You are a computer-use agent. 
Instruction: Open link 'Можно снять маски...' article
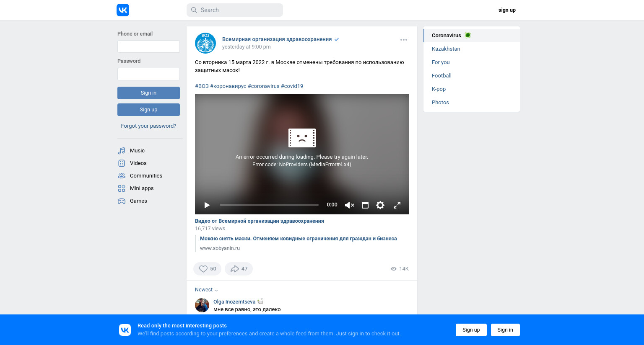[299, 239]
